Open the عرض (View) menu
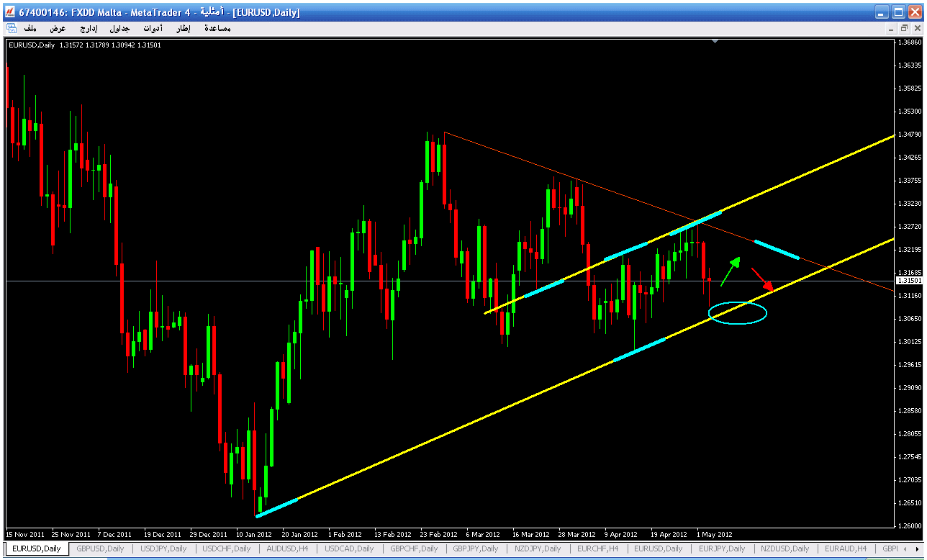The image size is (927, 560). pyautogui.click(x=58, y=28)
